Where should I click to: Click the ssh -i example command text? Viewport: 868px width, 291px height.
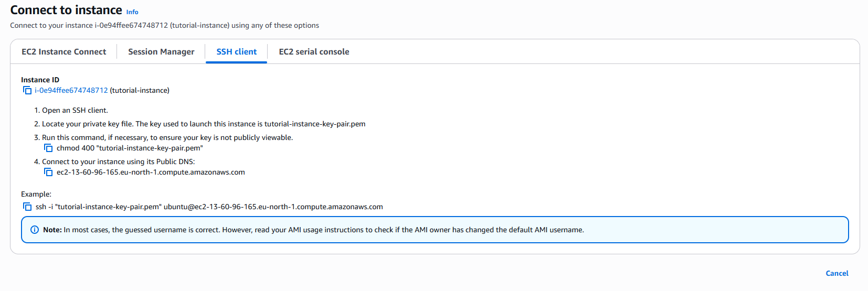click(x=209, y=207)
